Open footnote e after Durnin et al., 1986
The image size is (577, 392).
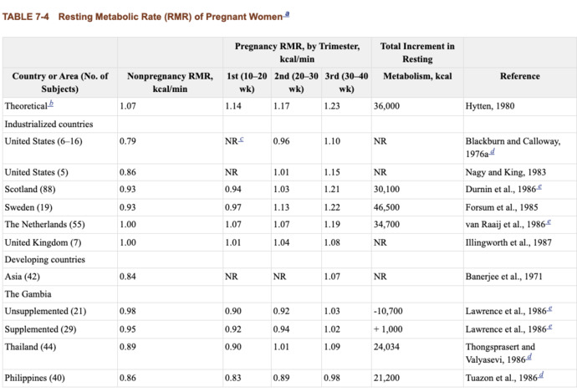[x=539, y=187]
